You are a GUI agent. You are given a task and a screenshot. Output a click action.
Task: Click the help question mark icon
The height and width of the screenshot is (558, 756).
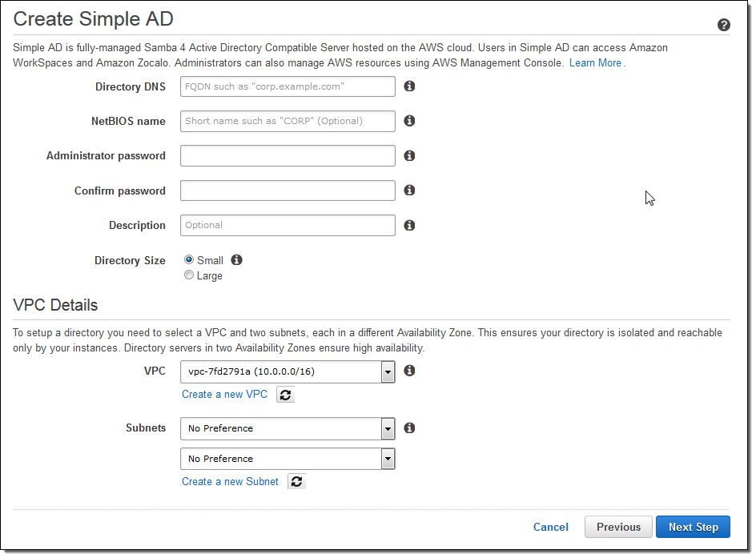724,26
